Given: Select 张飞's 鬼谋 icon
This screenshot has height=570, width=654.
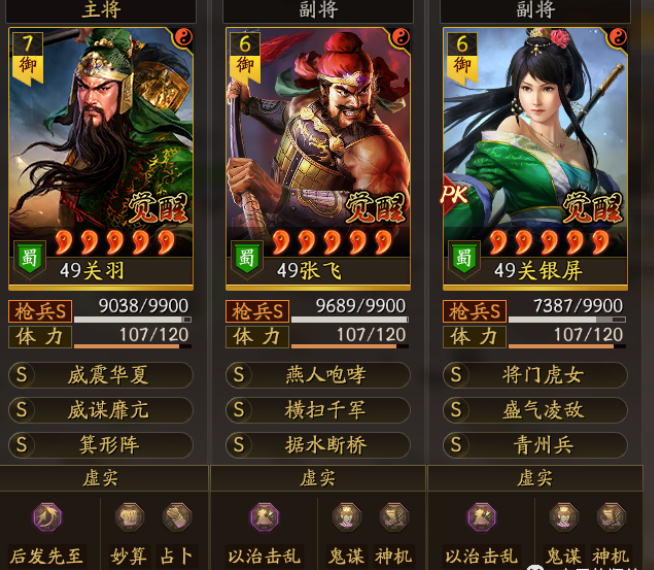Looking at the screenshot, I should pyautogui.click(x=347, y=517).
